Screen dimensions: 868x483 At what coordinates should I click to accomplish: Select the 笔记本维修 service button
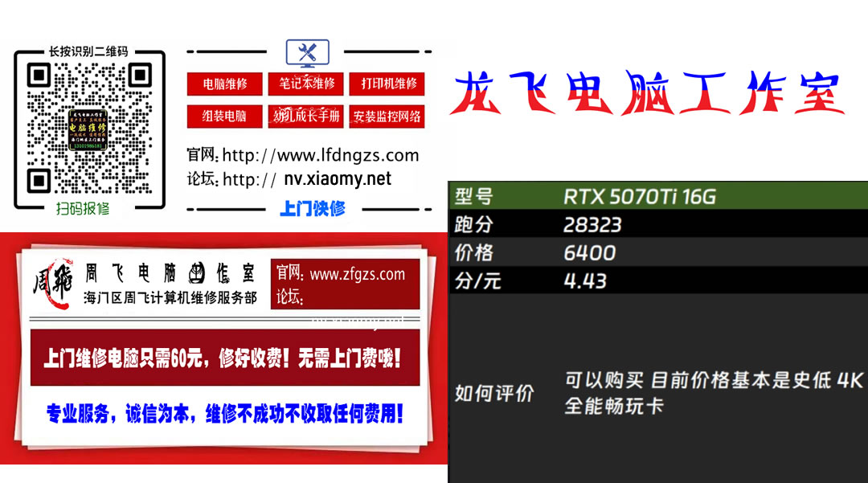click(x=305, y=84)
